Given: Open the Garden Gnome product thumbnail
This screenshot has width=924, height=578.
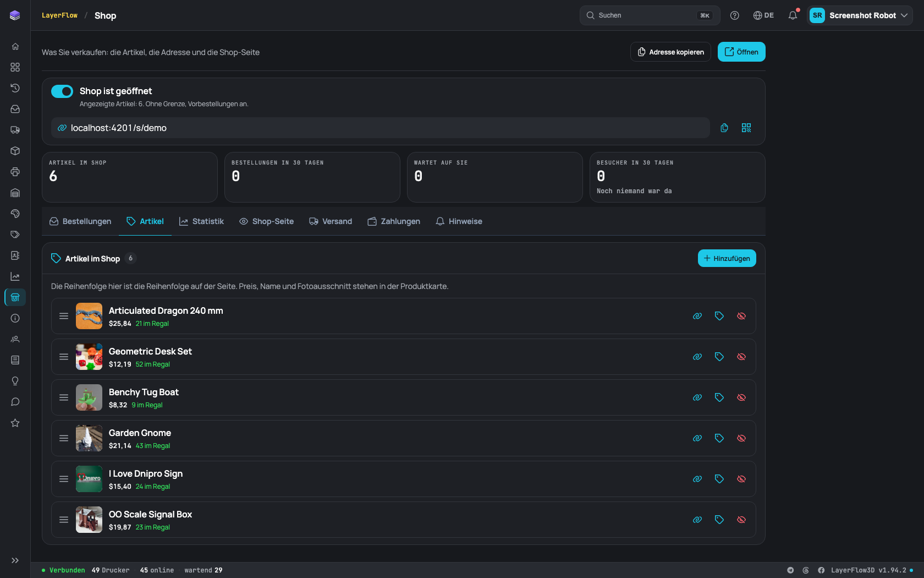Looking at the screenshot, I should [x=89, y=438].
